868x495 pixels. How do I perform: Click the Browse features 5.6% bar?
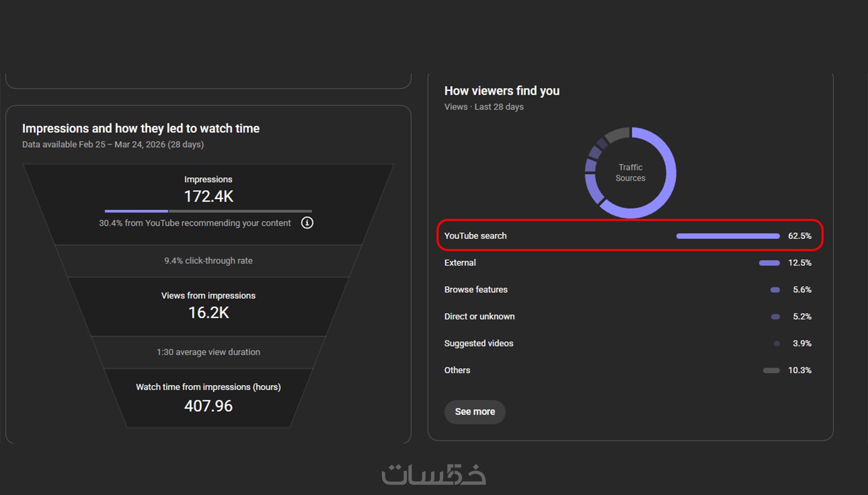(x=775, y=290)
